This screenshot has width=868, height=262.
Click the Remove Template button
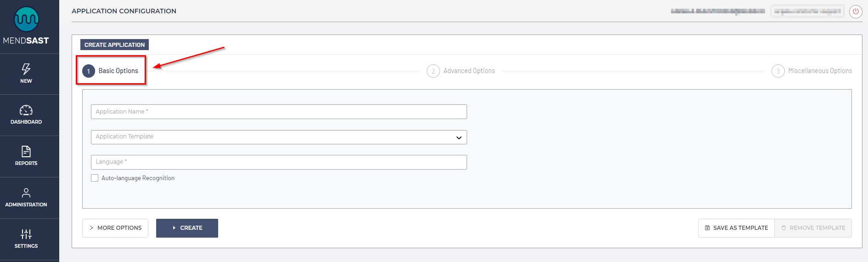pos(813,228)
